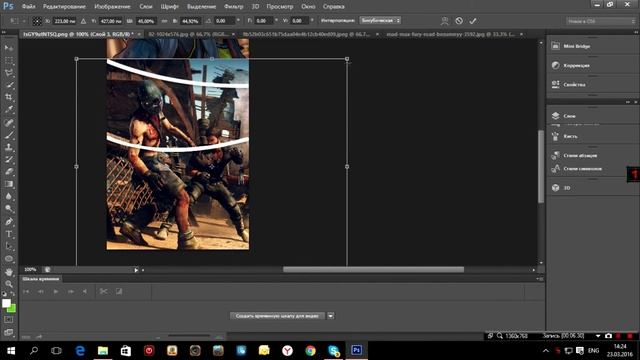
Task: Click the foreground white color swatch
Action: (x=6, y=303)
